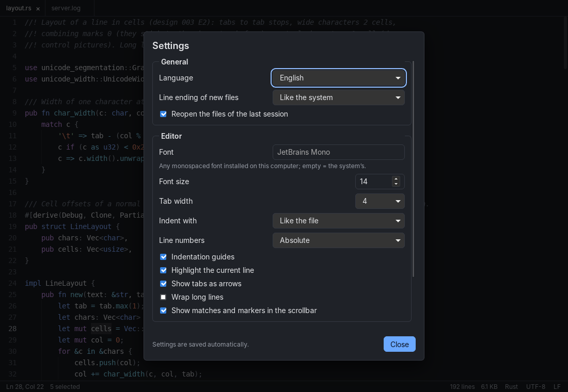Switch to the server.log tab
The height and width of the screenshot is (392, 568).
pos(66,8)
